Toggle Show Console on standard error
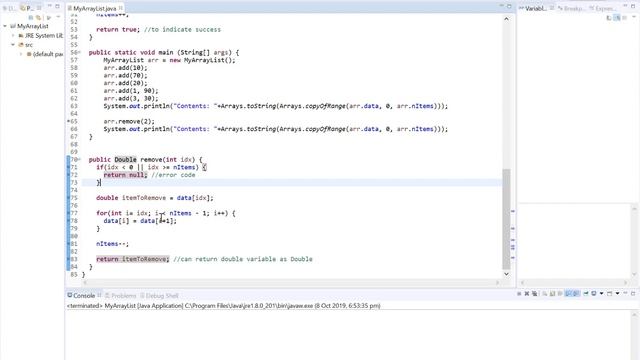The height and width of the screenshot is (360, 640). (576, 293)
